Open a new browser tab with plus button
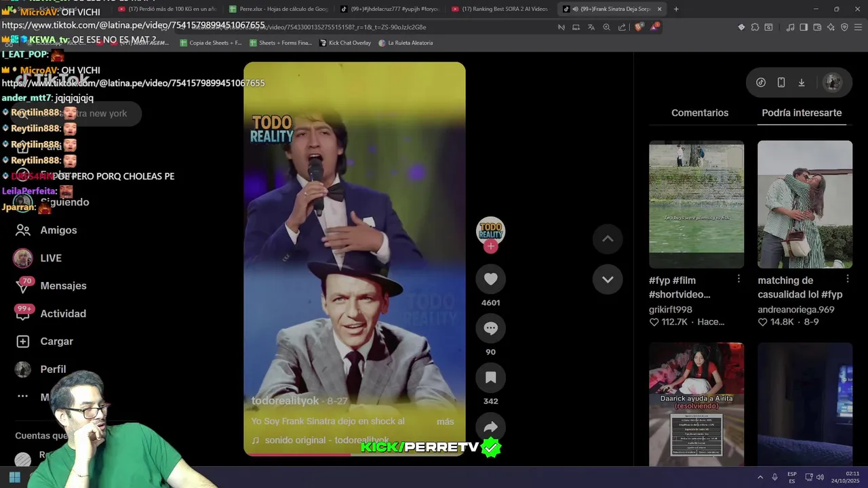Image resolution: width=868 pixels, height=488 pixels. [676, 9]
